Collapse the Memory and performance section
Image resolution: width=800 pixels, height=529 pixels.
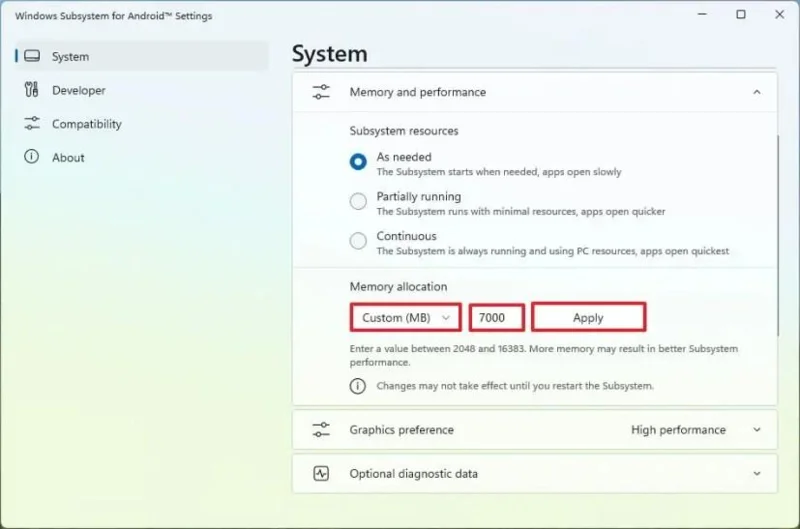click(x=757, y=92)
